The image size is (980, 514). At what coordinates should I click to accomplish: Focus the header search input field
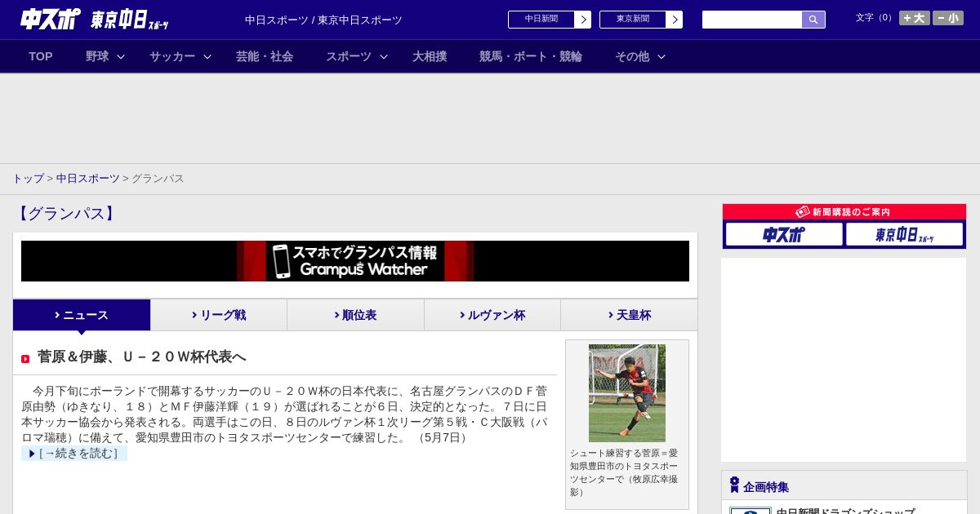coord(752,20)
